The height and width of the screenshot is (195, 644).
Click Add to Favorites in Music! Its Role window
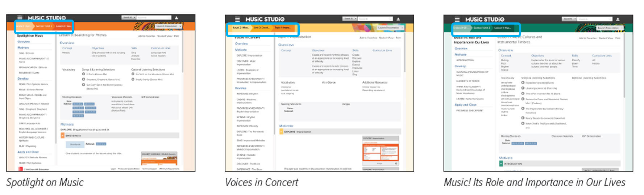tap(587, 38)
